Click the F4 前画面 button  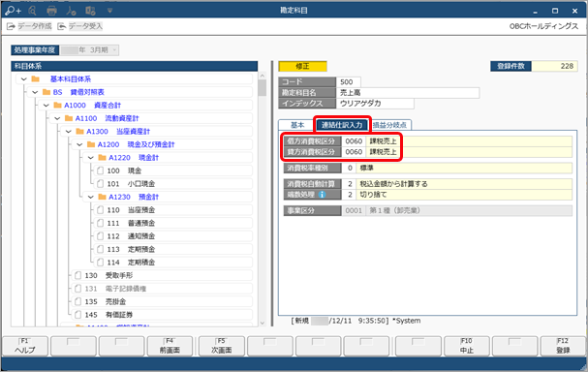[x=170, y=346]
